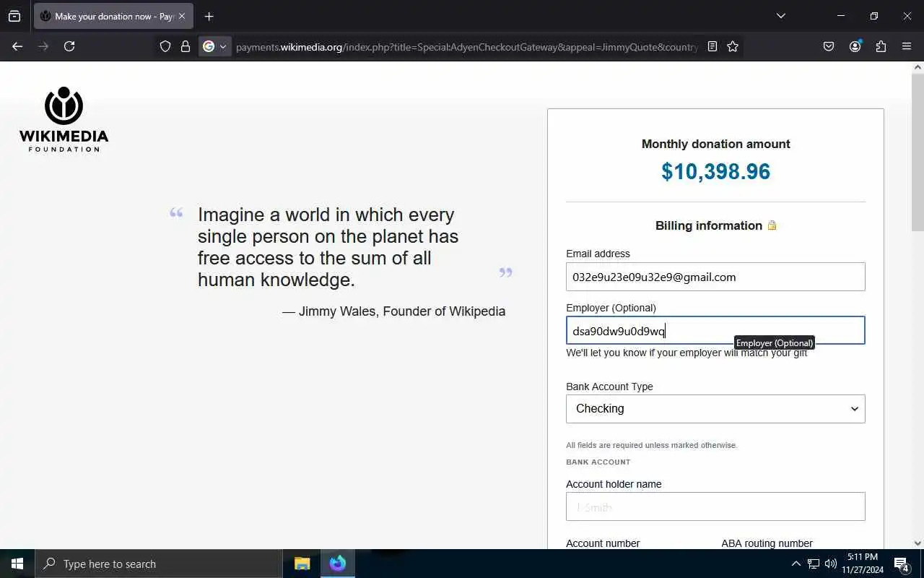Click scrollbar up arrow
Image resolution: width=924 pixels, height=578 pixels.
[x=918, y=67]
